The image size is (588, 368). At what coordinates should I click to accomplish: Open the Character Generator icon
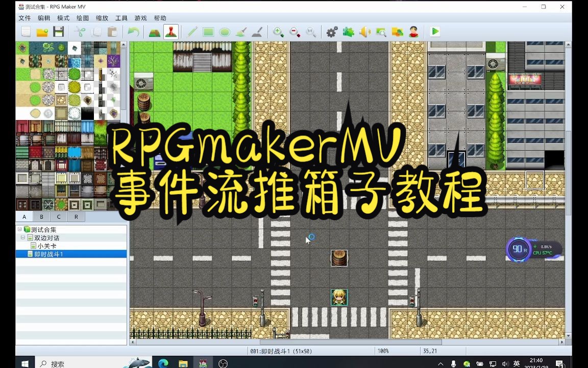(413, 32)
